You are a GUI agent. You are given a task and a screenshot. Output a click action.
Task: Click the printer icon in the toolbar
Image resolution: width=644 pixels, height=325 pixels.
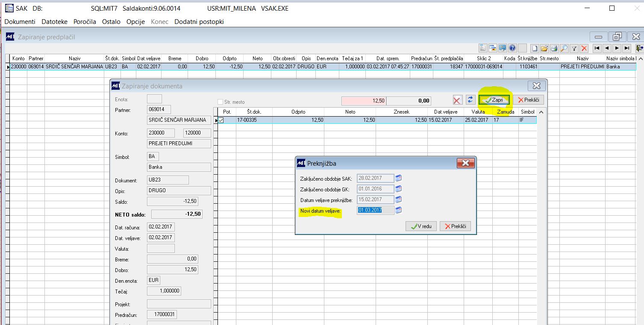click(554, 48)
